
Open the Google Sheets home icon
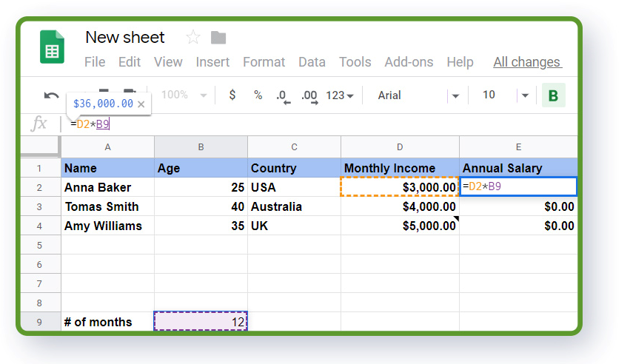pos(52,47)
